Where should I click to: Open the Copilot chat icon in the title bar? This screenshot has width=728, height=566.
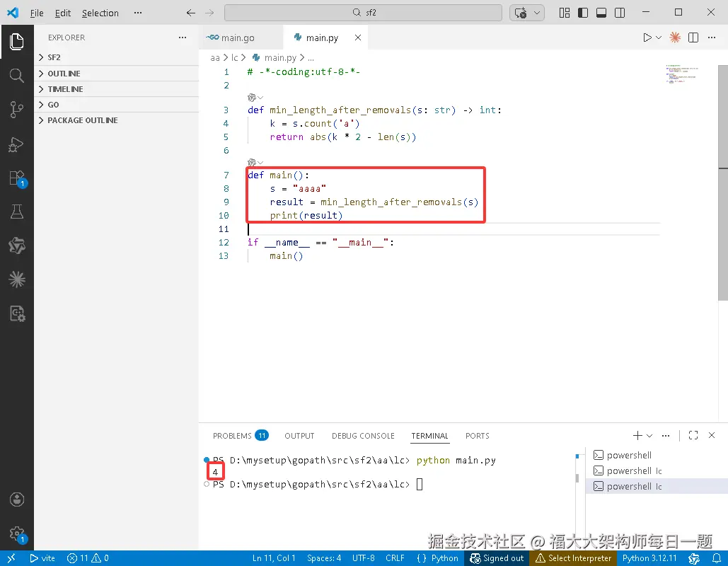point(521,13)
